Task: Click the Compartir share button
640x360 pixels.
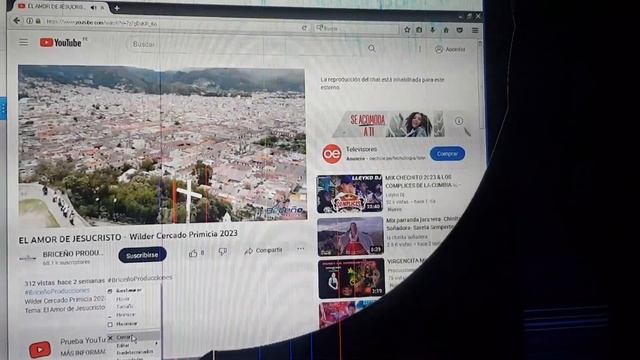Action: 263,250
